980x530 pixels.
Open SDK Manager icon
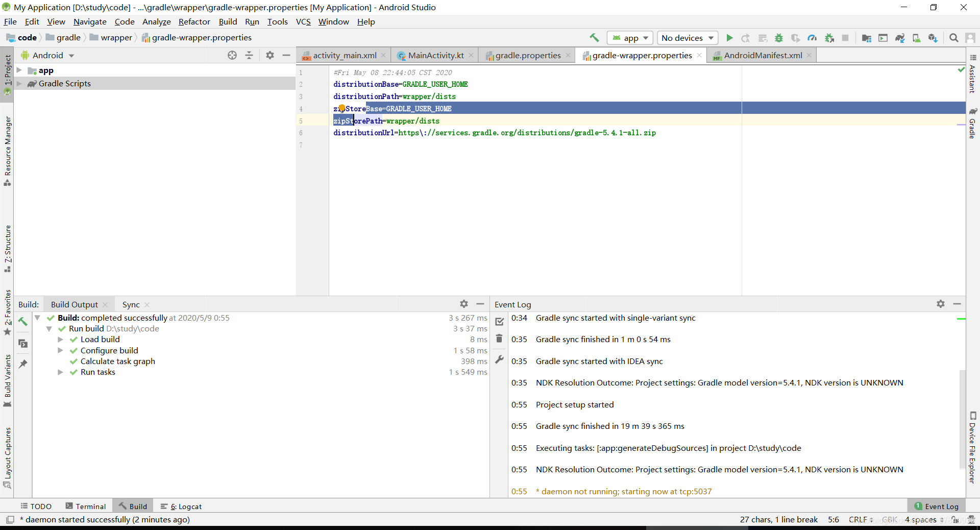tap(933, 38)
